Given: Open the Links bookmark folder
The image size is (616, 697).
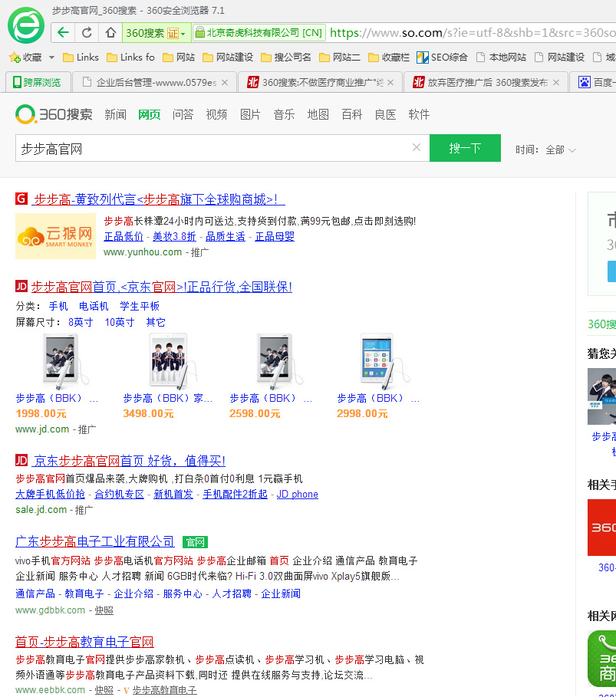Looking at the screenshot, I should pyautogui.click(x=81, y=58).
